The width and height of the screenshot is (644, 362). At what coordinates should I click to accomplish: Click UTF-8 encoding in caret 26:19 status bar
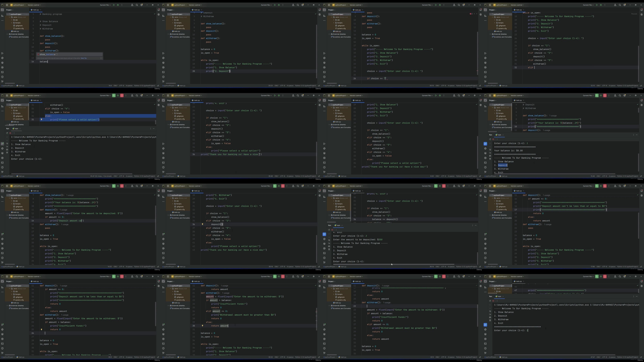click(444, 86)
